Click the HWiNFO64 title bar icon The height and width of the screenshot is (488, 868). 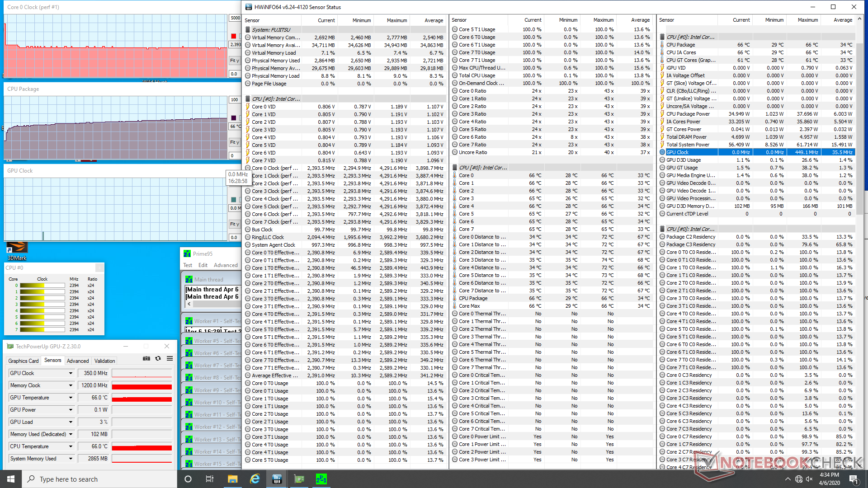click(249, 7)
